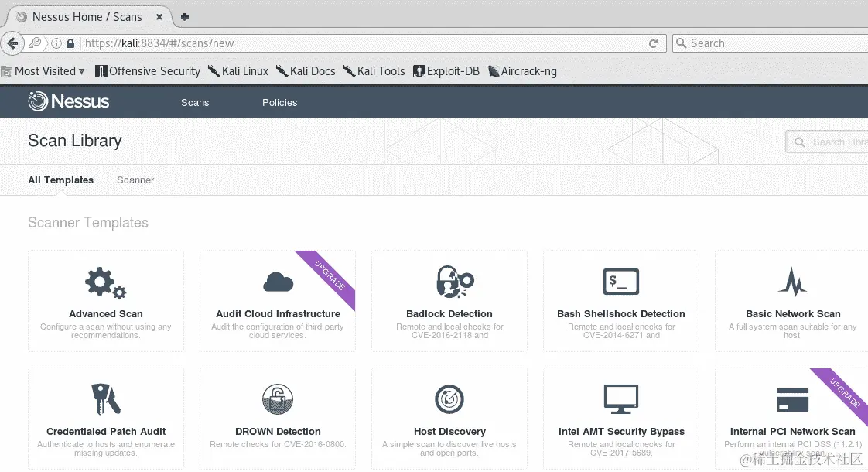
Task: Click the Credentialed Patch Audit keys icon
Action: tap(106, 398)
